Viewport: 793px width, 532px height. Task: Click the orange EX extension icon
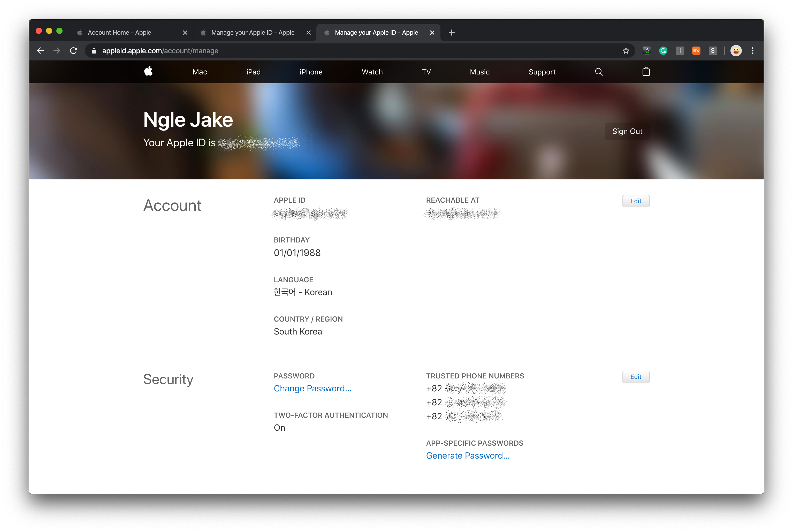pyautogui.click(x=696, y=51)
